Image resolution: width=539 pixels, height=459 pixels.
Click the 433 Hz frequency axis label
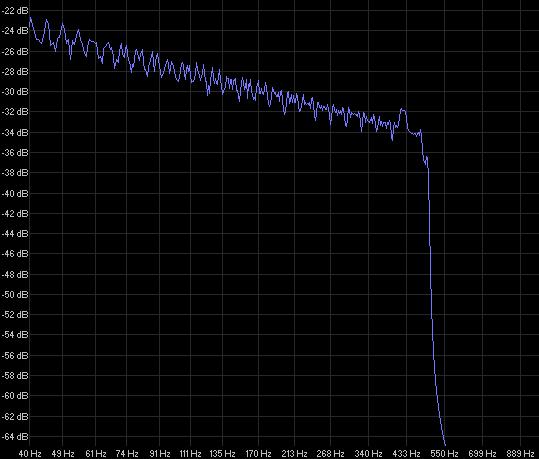click(x=406, y=453)
